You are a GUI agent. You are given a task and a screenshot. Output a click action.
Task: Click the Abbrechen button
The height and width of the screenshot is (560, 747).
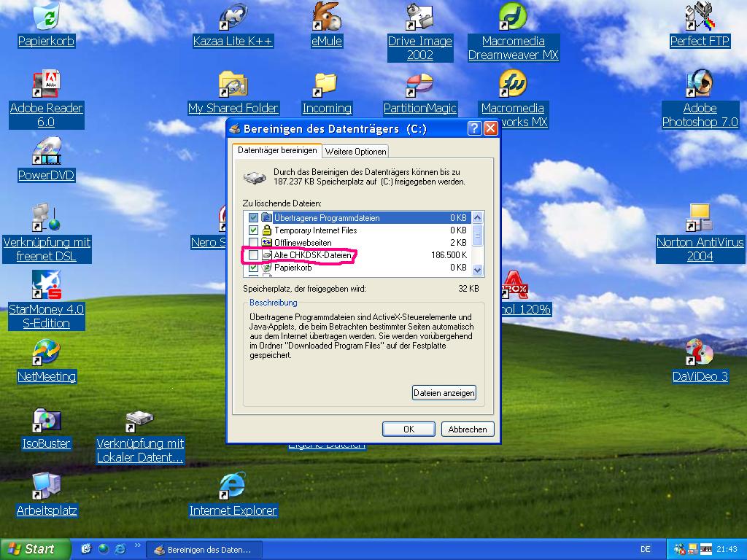(468, 429)
